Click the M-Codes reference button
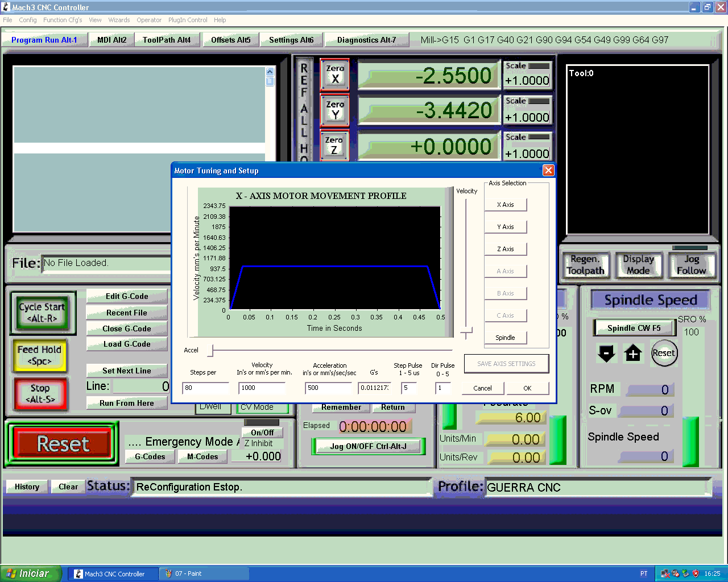 pos(202,456)
